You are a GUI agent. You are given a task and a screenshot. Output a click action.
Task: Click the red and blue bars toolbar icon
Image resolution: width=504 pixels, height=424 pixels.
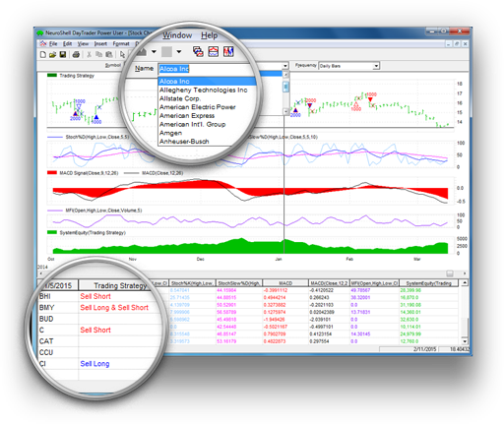[228, 51]
